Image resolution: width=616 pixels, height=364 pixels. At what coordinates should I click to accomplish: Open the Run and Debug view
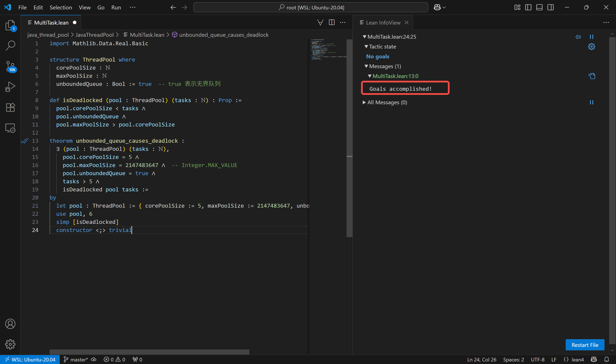pyautogui.click(x=10, y=87)
